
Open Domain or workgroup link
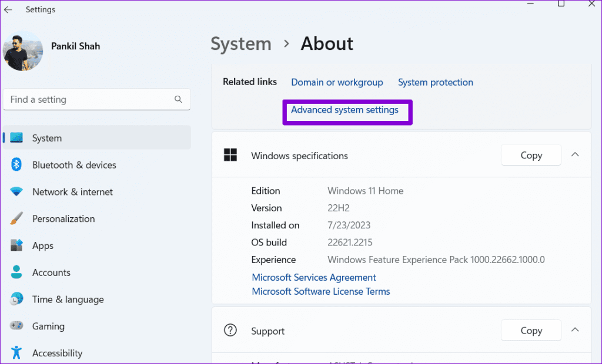click(x=337, y=82)
